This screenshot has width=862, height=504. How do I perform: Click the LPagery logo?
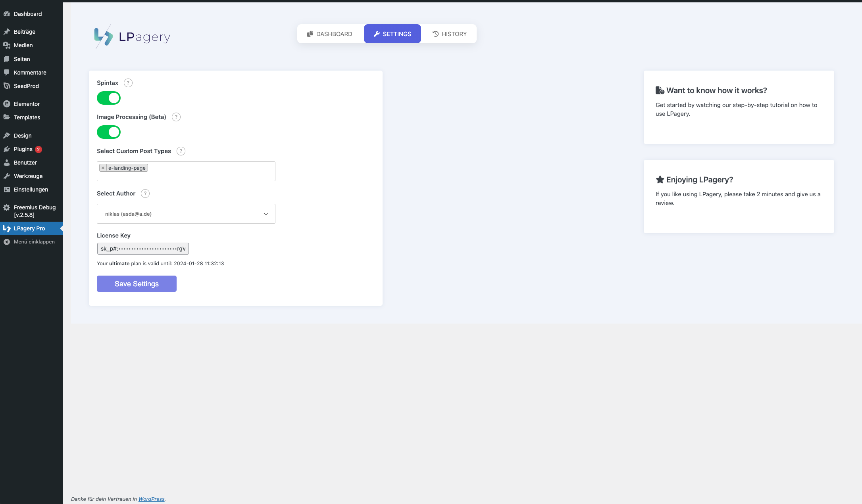click(x=132, y=37)
